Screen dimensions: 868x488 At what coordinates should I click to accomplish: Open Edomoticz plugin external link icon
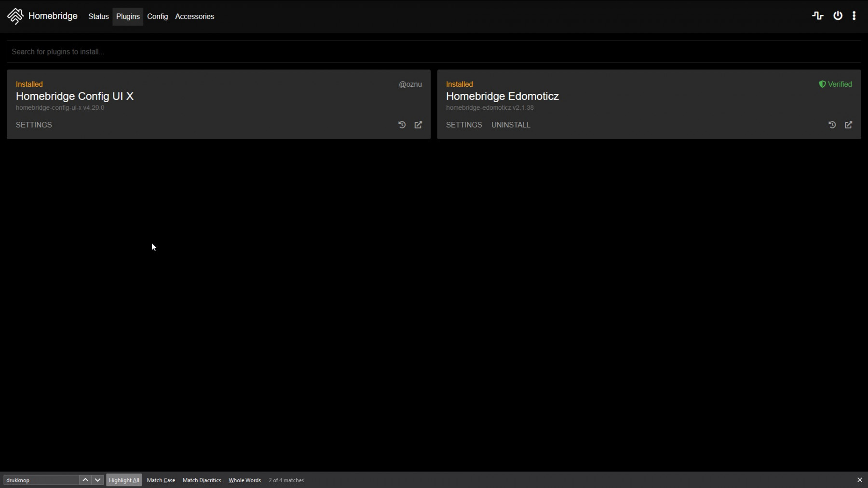pyautogui.click(x=848, y=125)
